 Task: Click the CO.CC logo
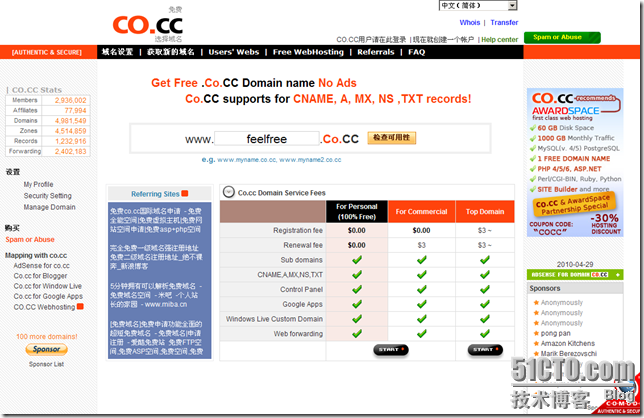pos(147,25)
